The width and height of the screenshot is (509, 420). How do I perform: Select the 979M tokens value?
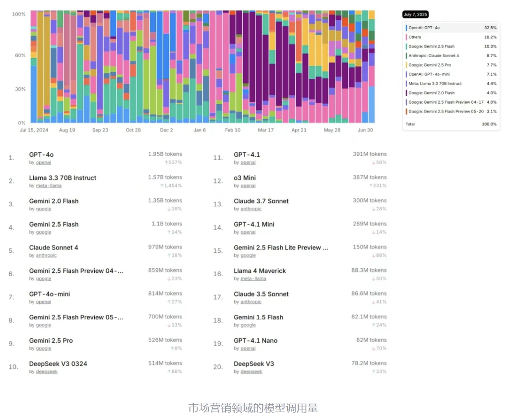[165, 247]
